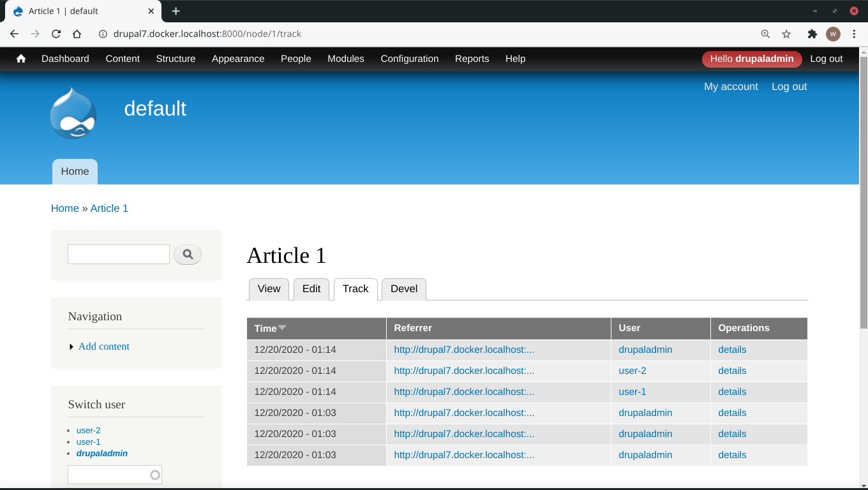
Task: Open Chrome three-dot menu
Action: click(854, 34)
